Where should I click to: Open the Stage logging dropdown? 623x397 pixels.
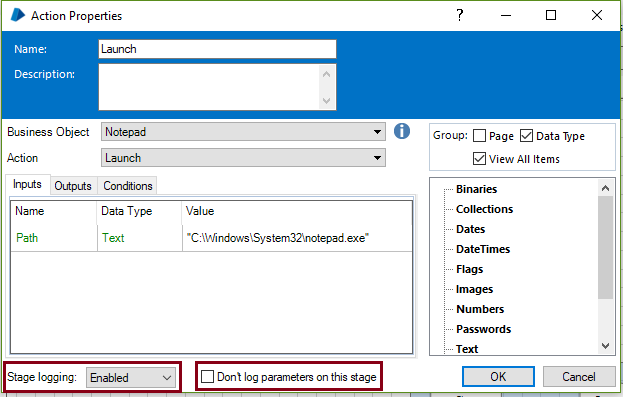(131, 377)
